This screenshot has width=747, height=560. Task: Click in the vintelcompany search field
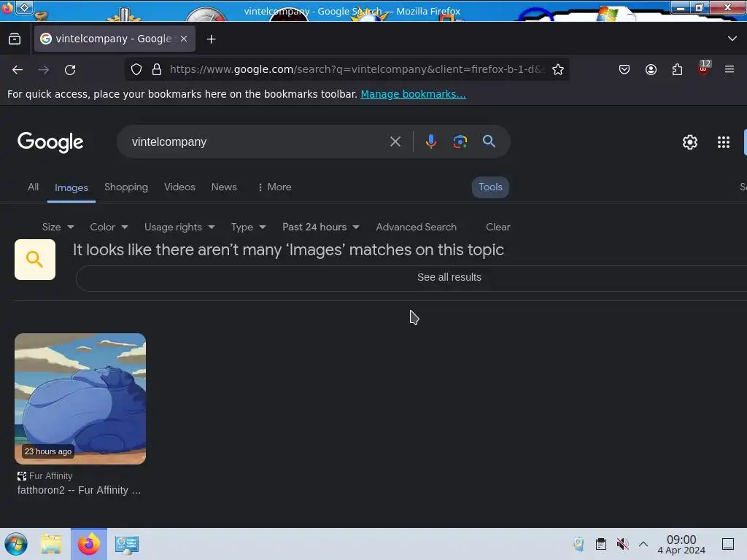[x=258, y=142]
